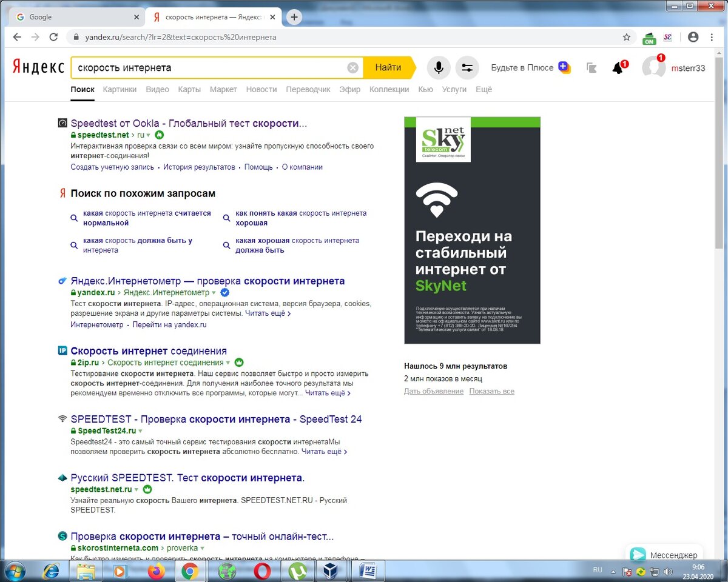Click the Yandex logo

(x=38, y=67)
